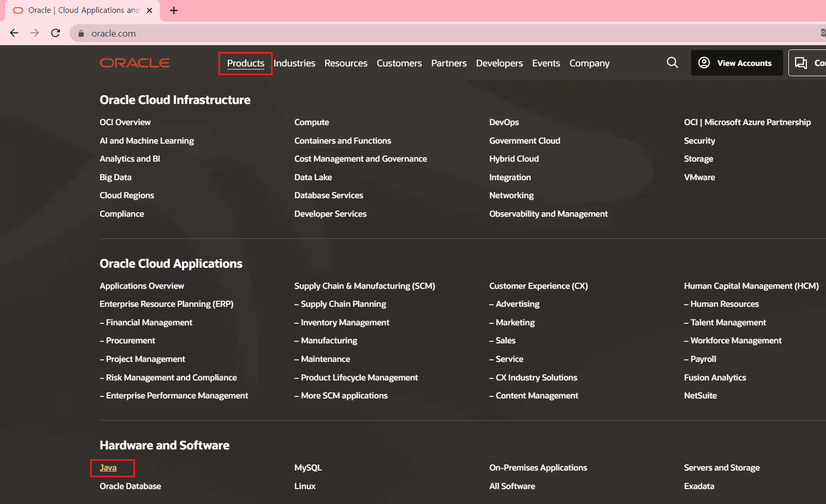Open the Company menu
The width and height of the screenshot is (826, 504).
[589, 63]
